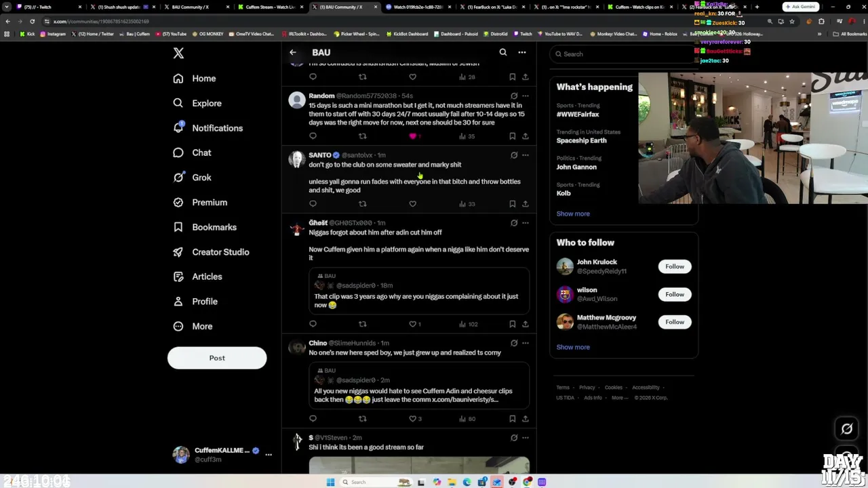Bookmark SANTO's club post
The image size is (868, 488).
[512, 204]
